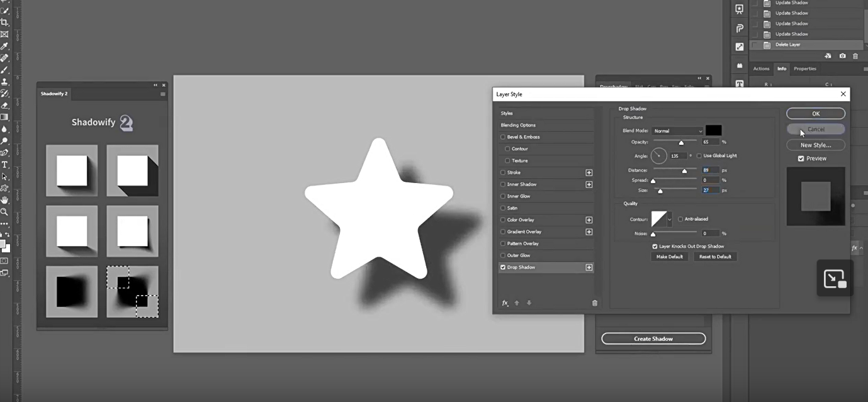Select the Zoom tool
Viewport: 868px width, 402px height.
4,212
